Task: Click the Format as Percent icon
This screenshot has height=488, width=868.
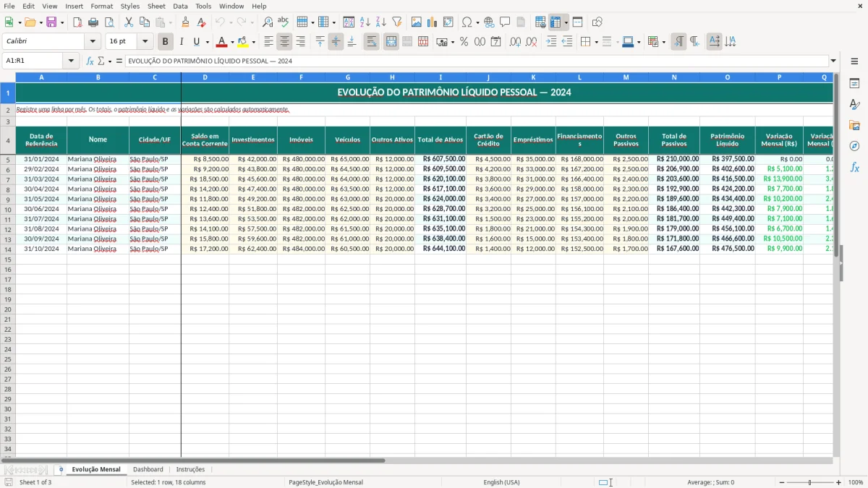Action: point(464,42)
